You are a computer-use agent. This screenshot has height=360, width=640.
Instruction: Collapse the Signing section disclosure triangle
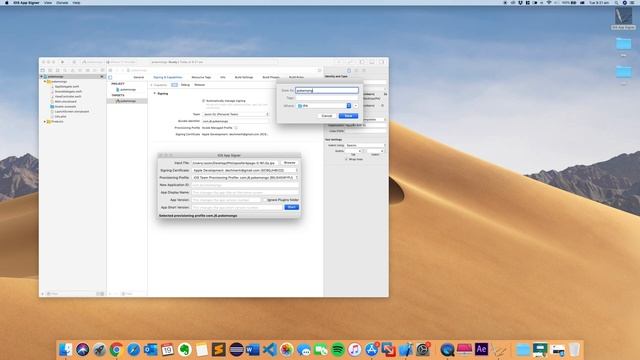[155, 93]
